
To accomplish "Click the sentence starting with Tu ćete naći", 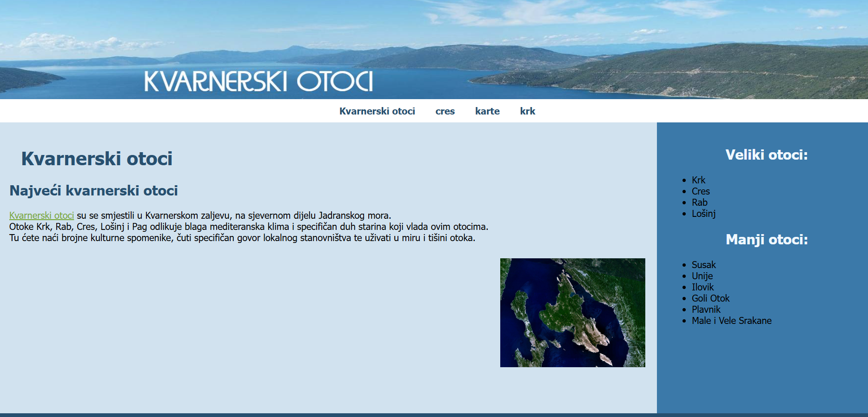I will (x=242, y=238).
